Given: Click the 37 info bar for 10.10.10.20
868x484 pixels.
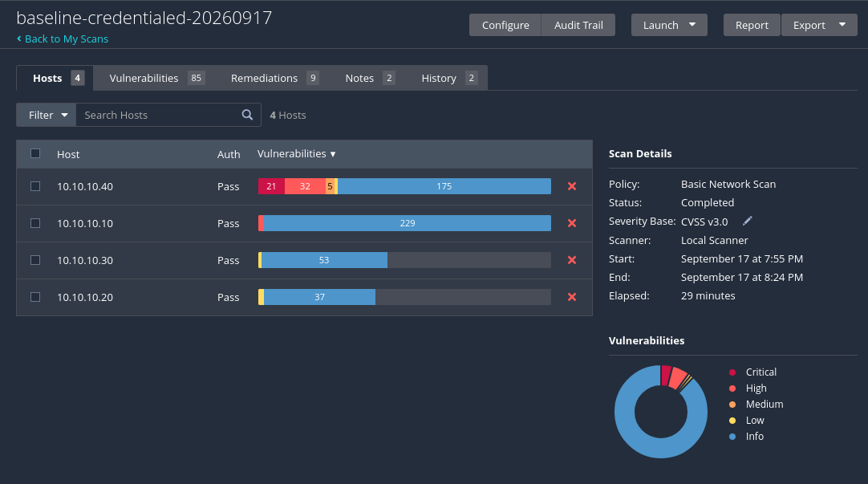Looking at the screenshot, I should click(319, 297).
